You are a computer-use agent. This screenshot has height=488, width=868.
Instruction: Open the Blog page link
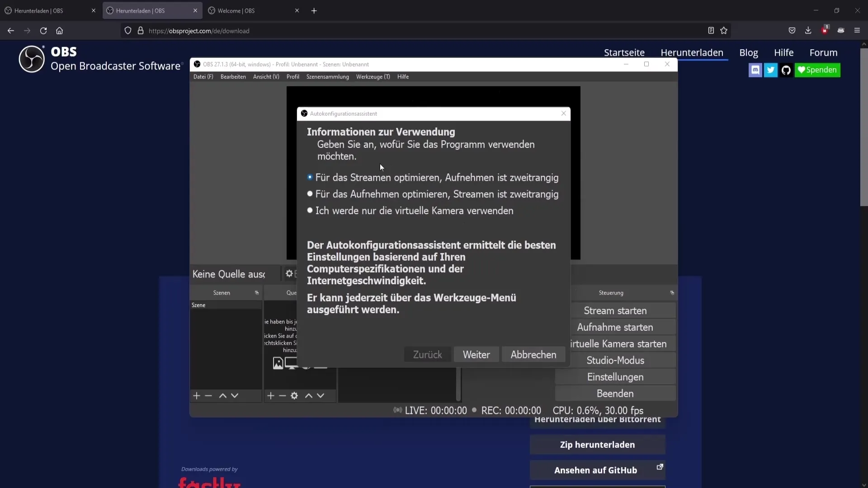click(748, 52)
